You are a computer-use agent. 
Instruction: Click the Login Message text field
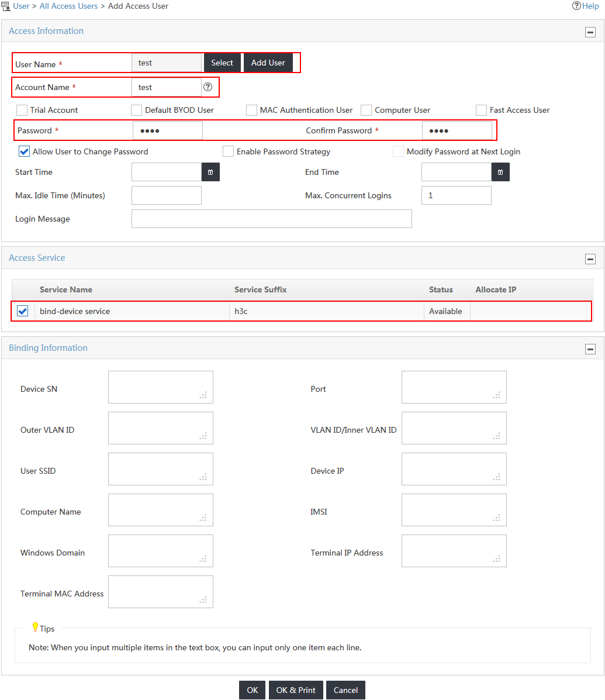pos(272,219)
